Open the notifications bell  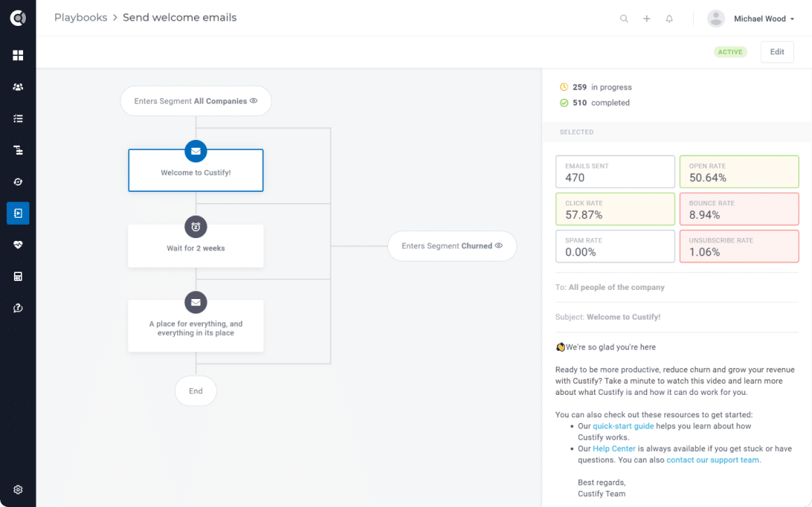tap(670, 19)
